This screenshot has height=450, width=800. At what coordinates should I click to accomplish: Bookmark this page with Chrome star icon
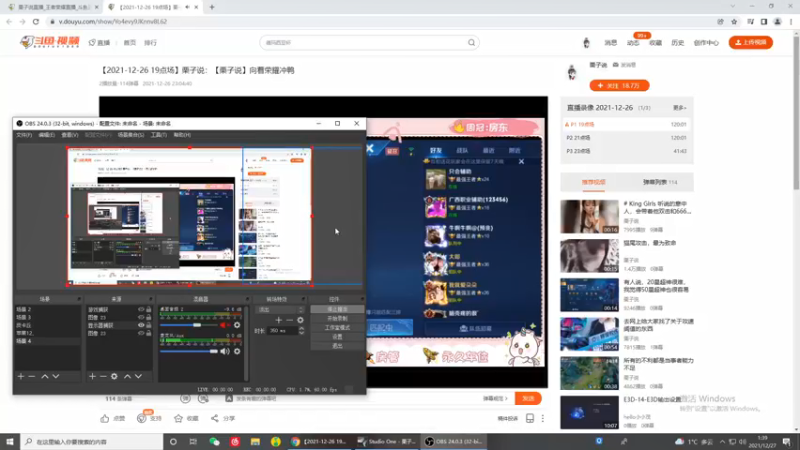(x=734, y=21)
